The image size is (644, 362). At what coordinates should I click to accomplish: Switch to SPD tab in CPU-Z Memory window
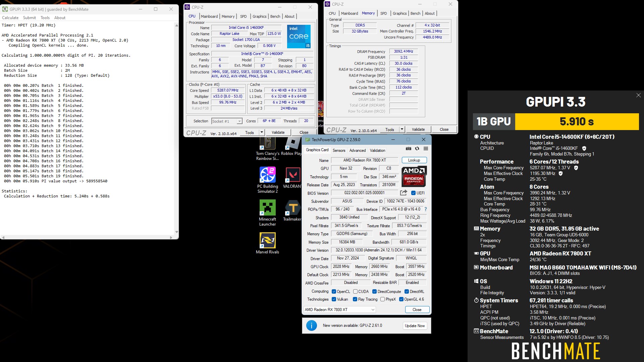click(x=384, y=13)
